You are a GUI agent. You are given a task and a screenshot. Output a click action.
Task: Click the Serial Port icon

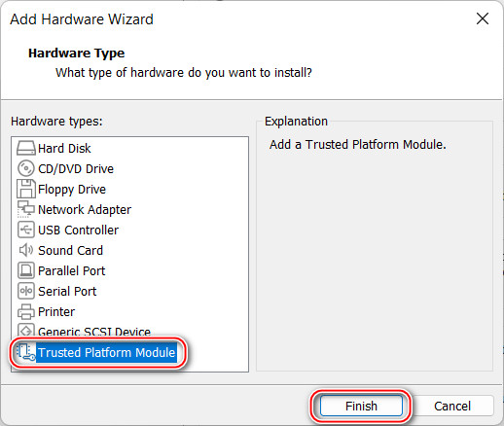(x=26, y=291)
